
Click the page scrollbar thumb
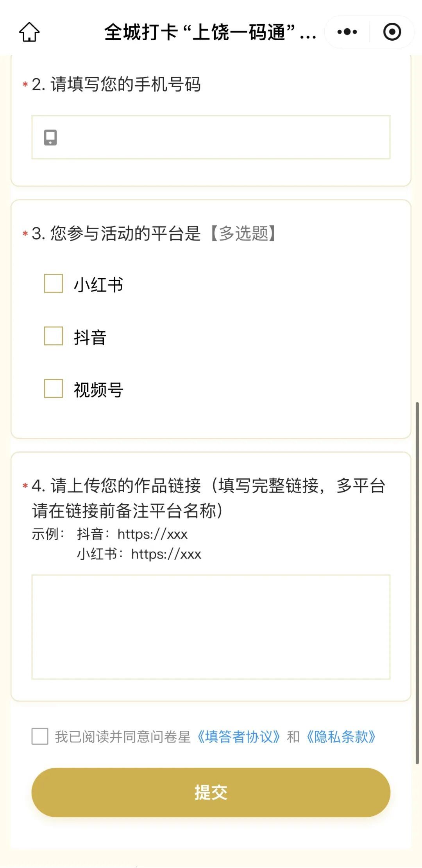[x=417, y=583]
